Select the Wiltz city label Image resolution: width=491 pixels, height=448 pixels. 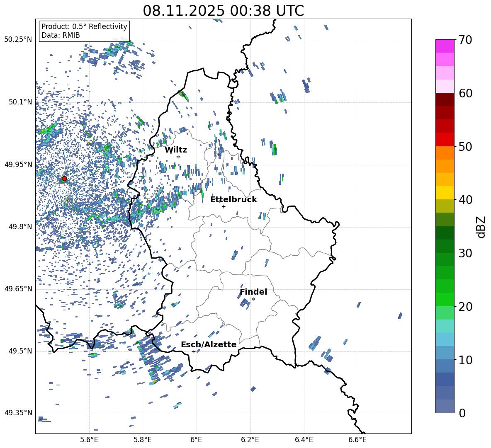click(x=176, y=150)
